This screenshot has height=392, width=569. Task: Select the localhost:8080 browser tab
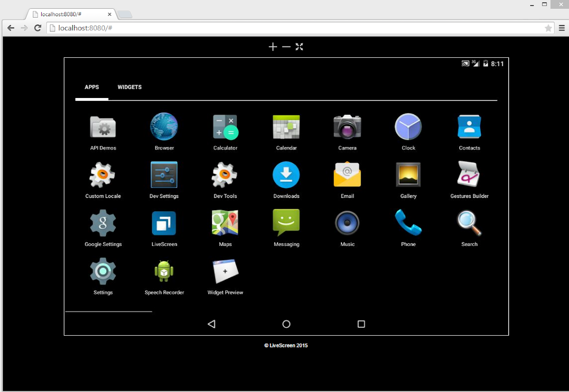(x=71, y=14)
